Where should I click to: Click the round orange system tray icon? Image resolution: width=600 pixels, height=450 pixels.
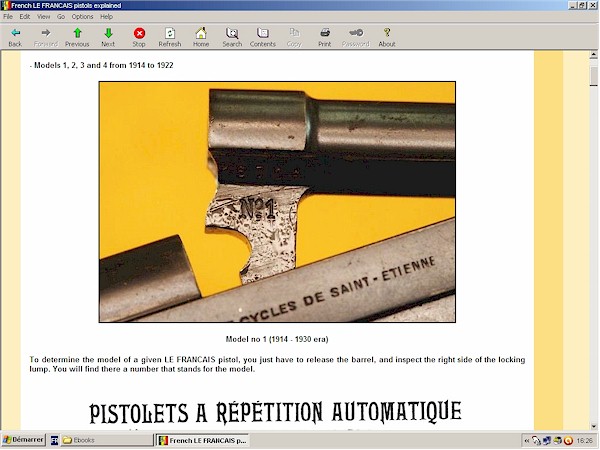(569, 441)
